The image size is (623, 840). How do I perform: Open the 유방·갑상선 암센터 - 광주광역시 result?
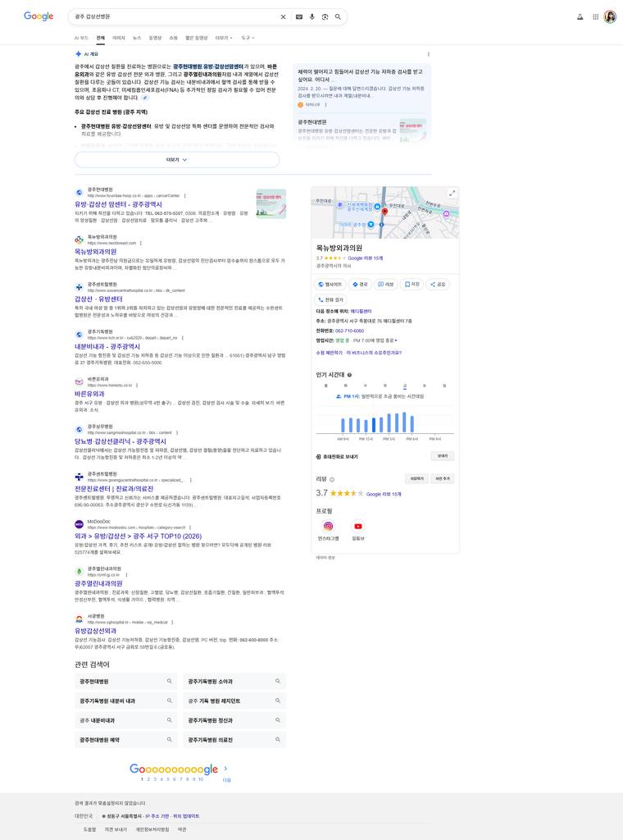tap(118, 204)
